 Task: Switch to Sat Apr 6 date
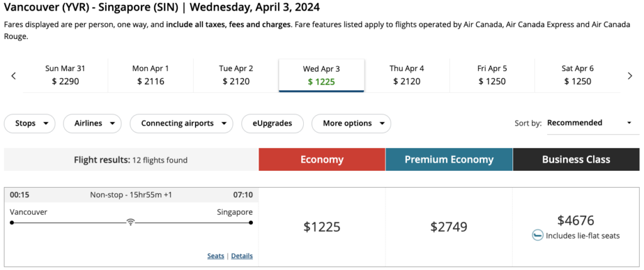click(577, 75)
